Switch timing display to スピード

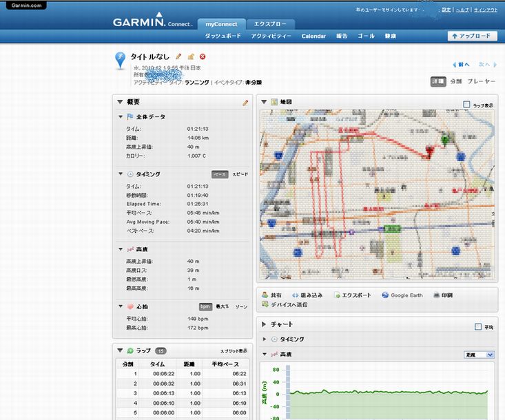point(240,174)
